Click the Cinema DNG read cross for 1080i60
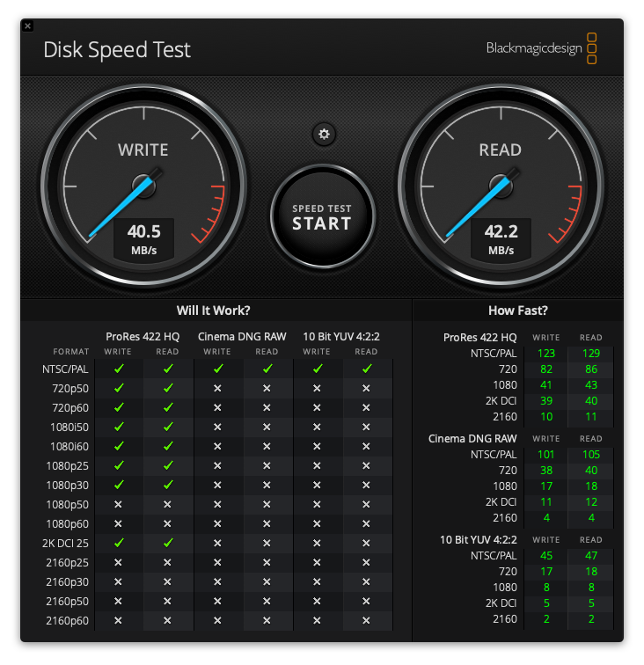644x665 pixels. (x=267, y=446)
